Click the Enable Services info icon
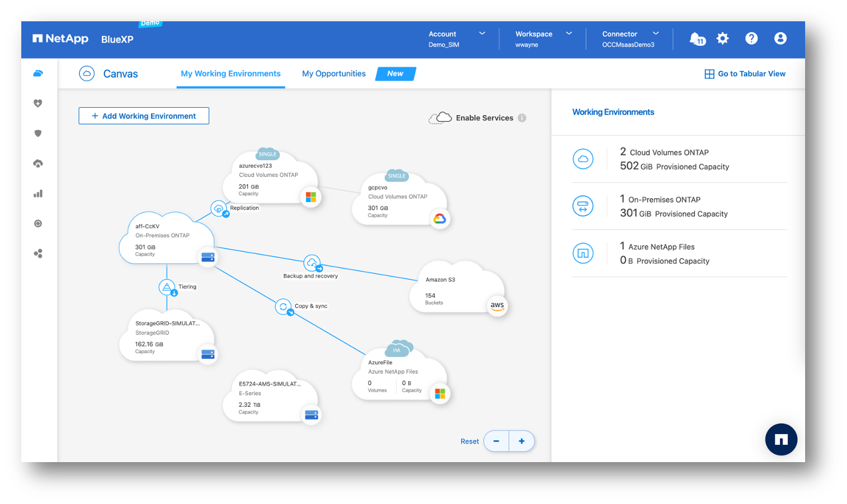This screenshot has width=847, height=504. pos(522,118)
